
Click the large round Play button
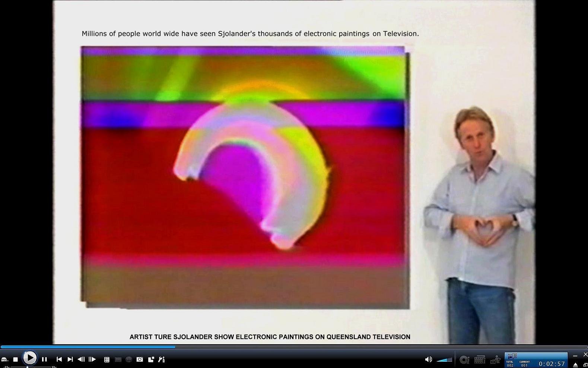point(29,358)
